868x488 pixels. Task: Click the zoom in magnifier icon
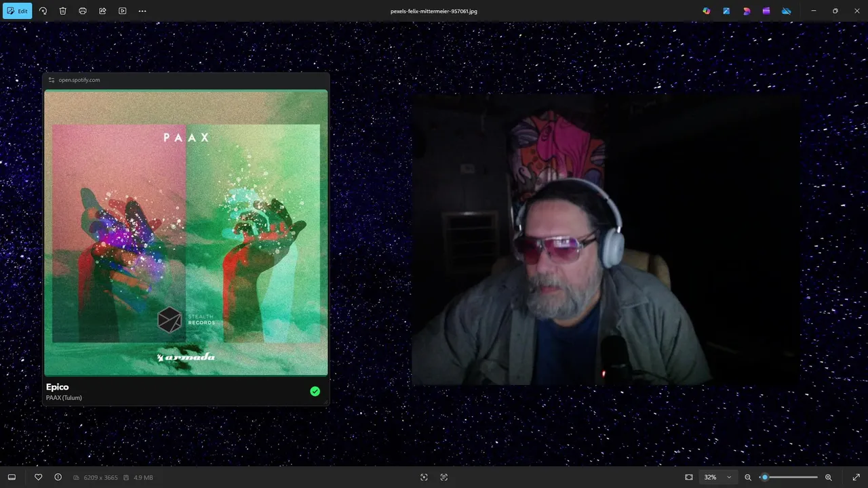[829, 477]
